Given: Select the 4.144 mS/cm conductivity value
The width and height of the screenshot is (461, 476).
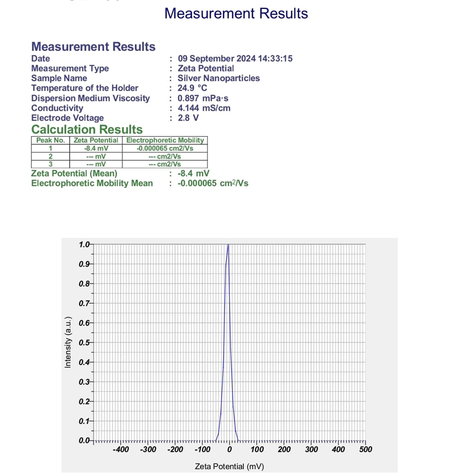Looking at the screenshot, I should coord(204,108).
